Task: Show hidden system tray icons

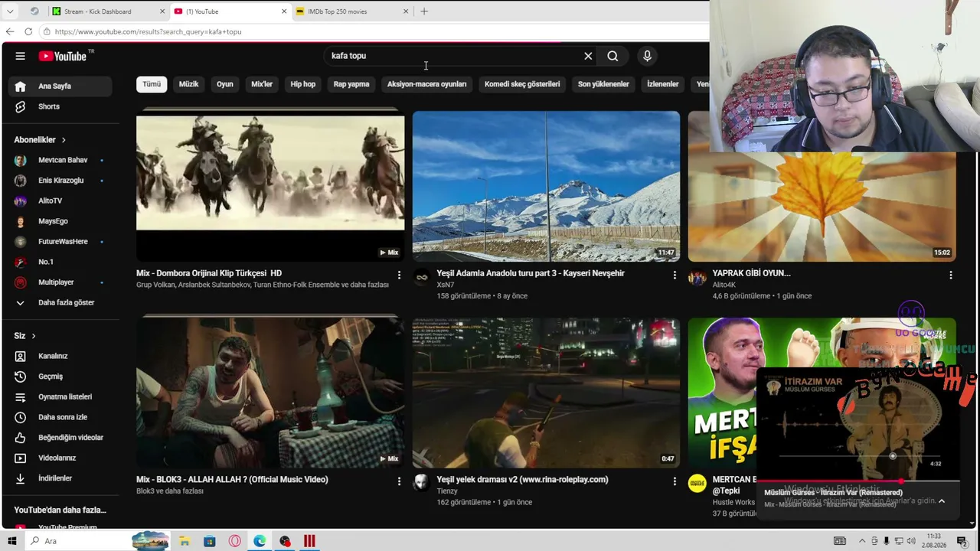Action: tap(862, 541)
